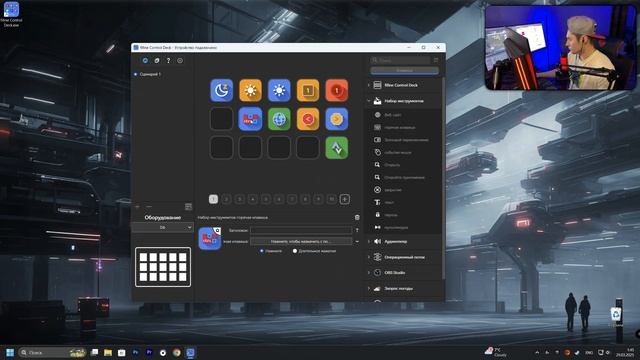Click the search field in right panel
Screen dimensions: 640x360
coord(400,60)
